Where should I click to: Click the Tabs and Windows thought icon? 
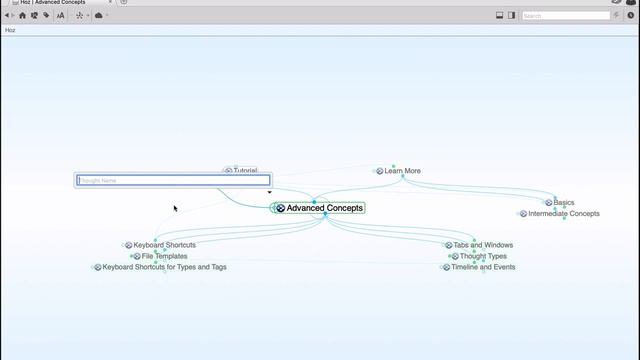[x=449, y=245]
